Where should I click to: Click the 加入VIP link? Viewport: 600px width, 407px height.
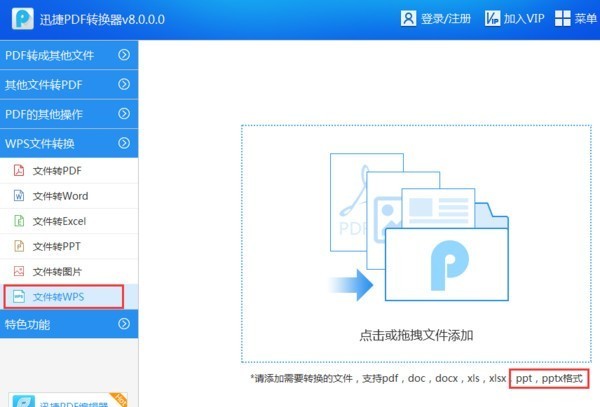(524, 18)
